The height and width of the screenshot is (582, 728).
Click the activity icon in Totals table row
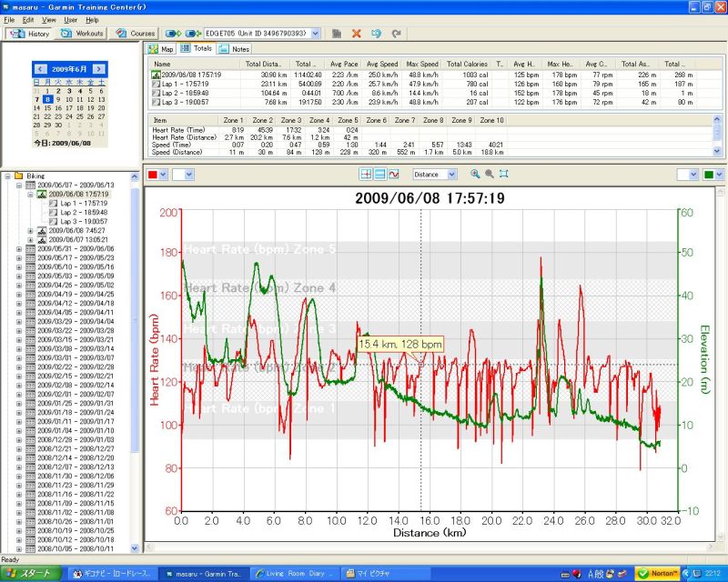tap(156, 75)
